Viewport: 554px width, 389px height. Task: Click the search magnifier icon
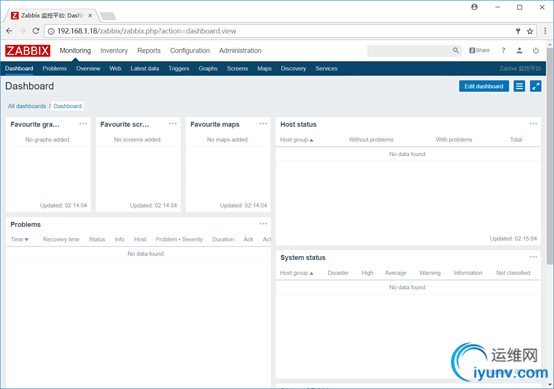coord(456,51)
